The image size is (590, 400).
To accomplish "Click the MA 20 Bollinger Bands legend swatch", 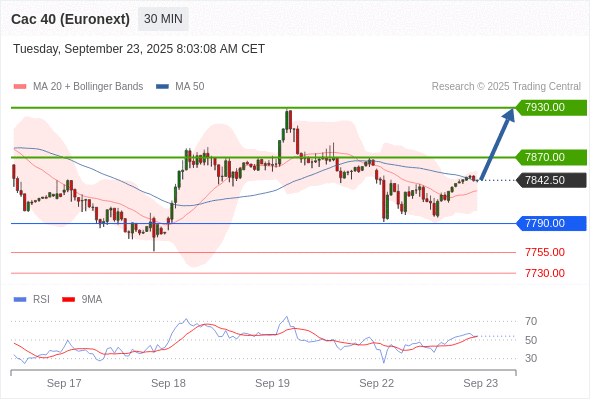I will 20,87.
